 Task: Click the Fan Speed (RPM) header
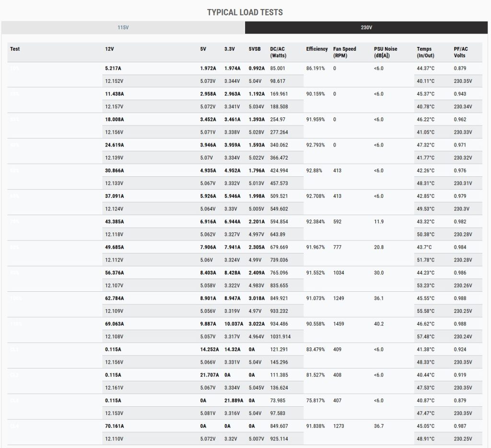[345, 52]
